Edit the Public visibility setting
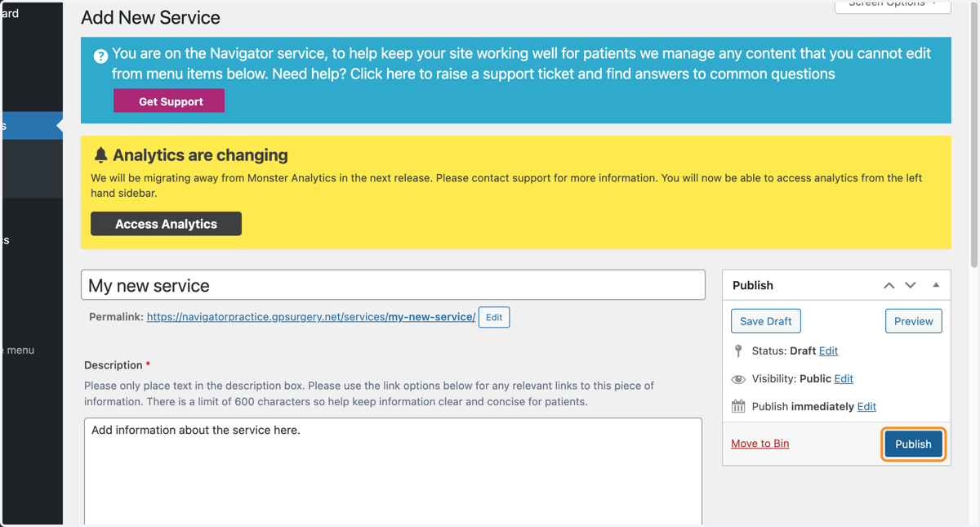This screenshot has width=980, height=527. [844, 378]
